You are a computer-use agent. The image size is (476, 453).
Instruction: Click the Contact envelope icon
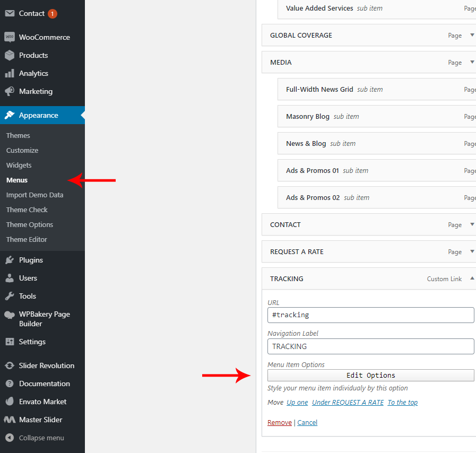coord(10,13)
